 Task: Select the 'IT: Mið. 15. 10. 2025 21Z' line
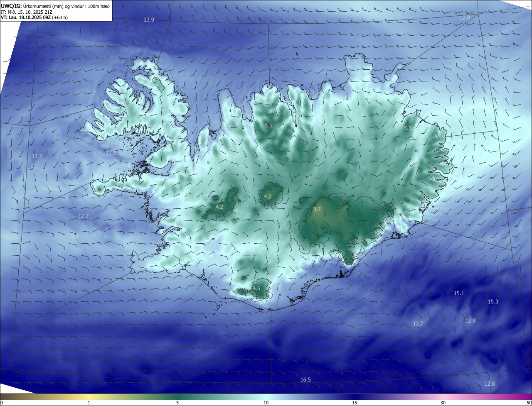[x=27, y=12]
